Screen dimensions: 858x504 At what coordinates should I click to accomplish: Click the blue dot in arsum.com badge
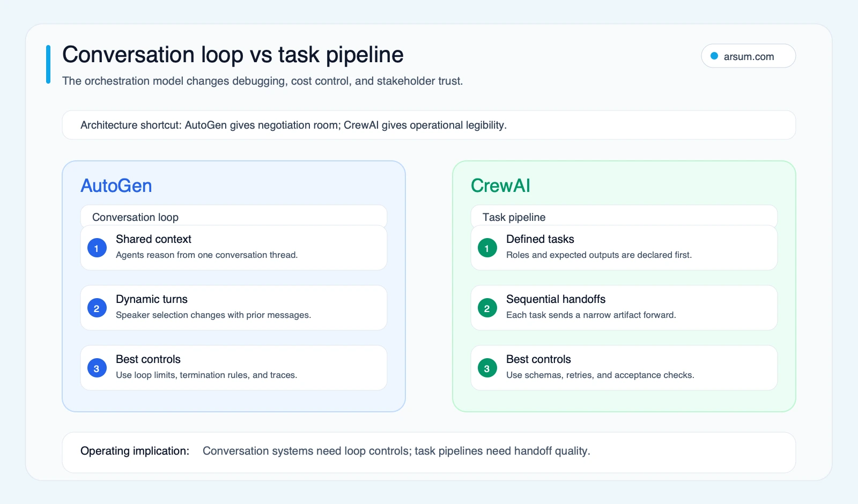[x=714, y=56]
